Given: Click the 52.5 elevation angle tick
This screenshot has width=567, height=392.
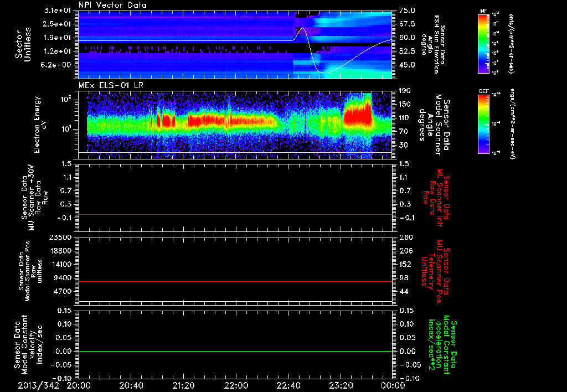Looking at the screenshot, I should pos(407,51).
